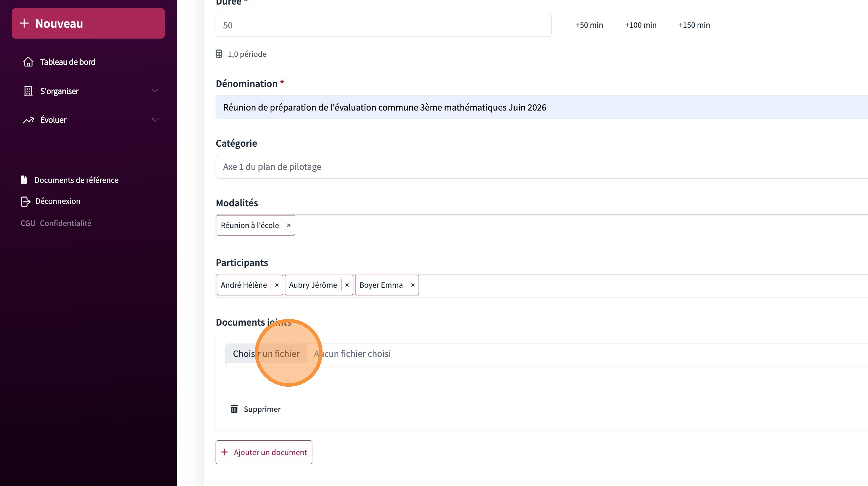This screenshot has width=868, height=486.
Task: Click the Déconnexion logout icon
Action: 25,201
